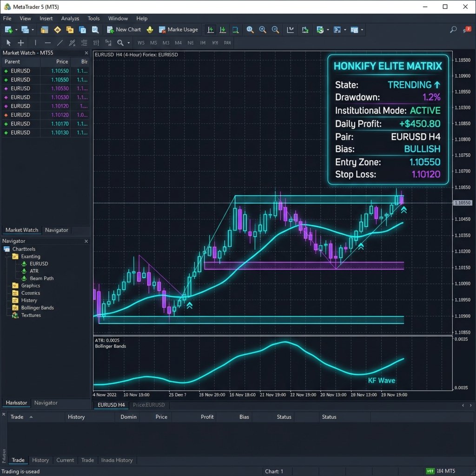Select the WS timeframe button
This screenshot has height=476, width=476.
tap(141, 43)
